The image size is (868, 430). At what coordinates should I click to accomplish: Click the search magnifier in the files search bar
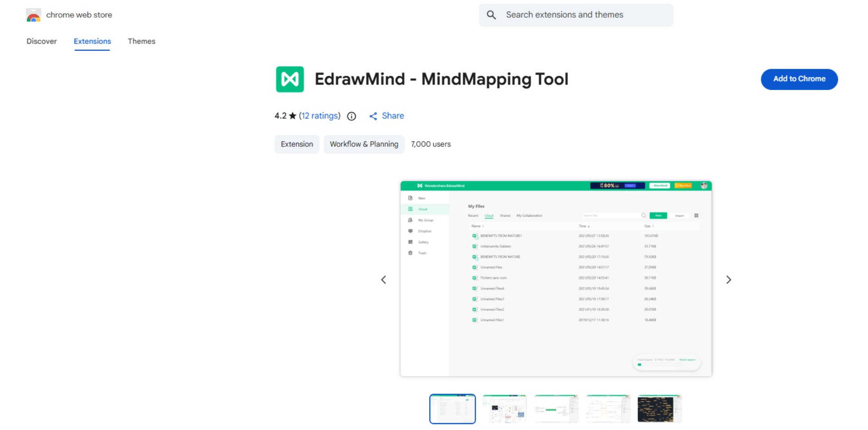point(643,215)
